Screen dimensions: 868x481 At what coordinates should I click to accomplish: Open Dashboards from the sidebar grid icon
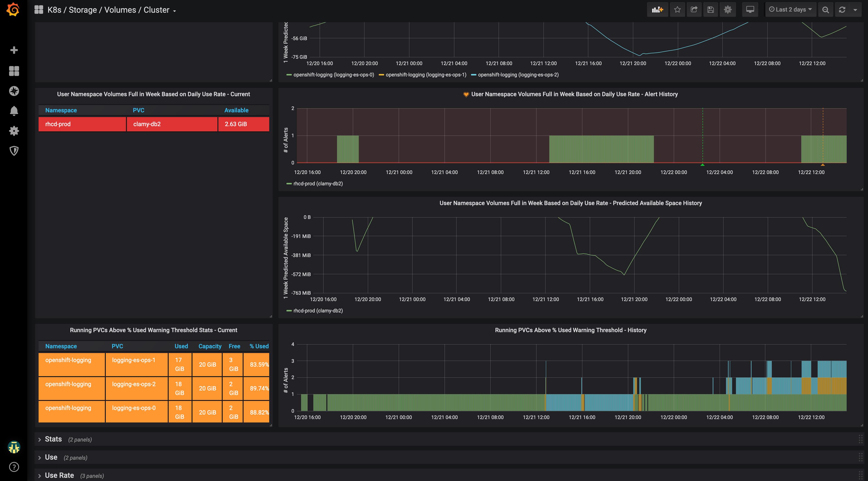pos(14,71)
